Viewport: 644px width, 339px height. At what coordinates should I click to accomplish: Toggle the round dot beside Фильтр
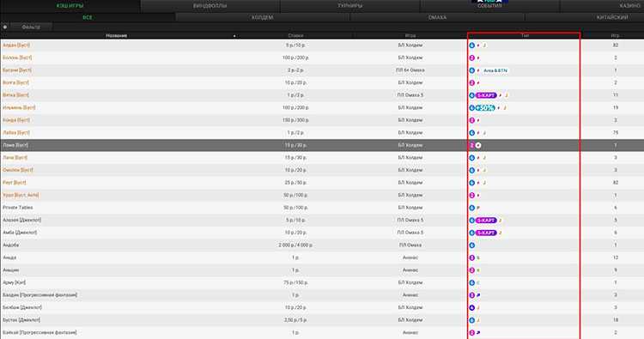point(5,27)
